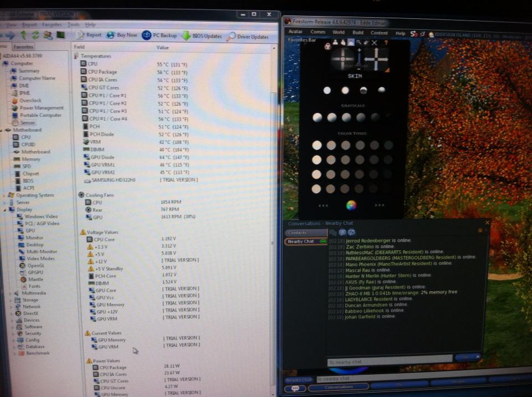Select first Color Tones swatch

point(317,145)
